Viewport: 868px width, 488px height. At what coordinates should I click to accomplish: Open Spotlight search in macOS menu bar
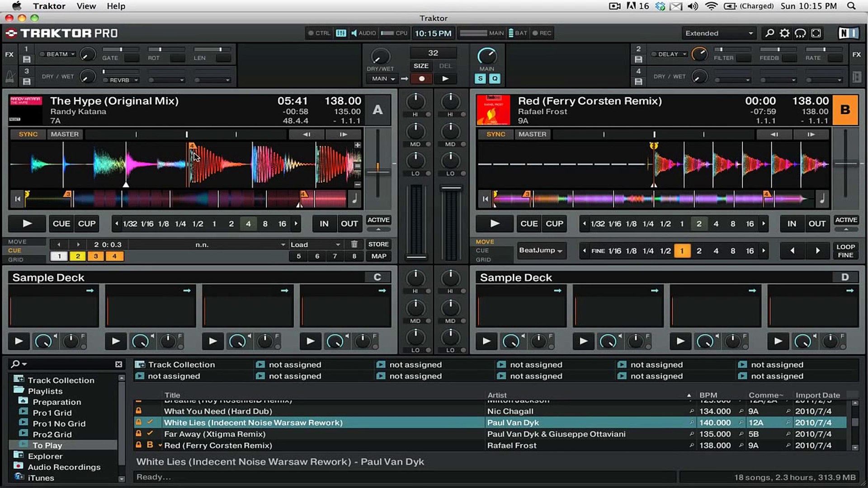point(851,6)
